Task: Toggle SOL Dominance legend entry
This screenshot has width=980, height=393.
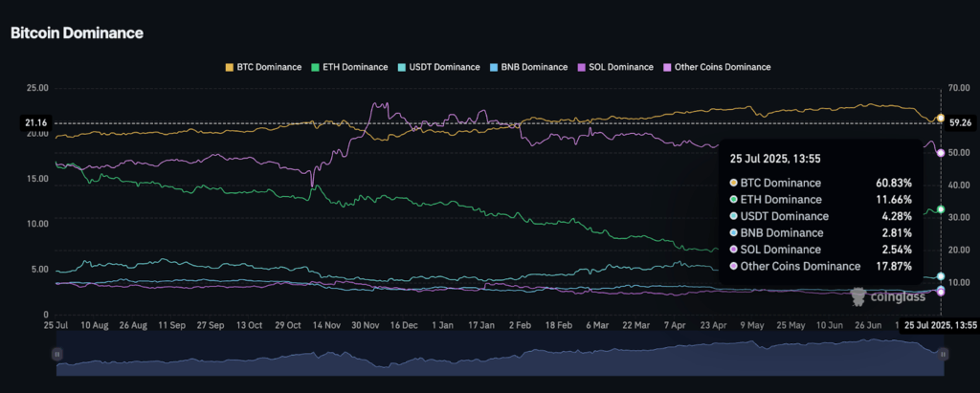Action: click(615, 67)
